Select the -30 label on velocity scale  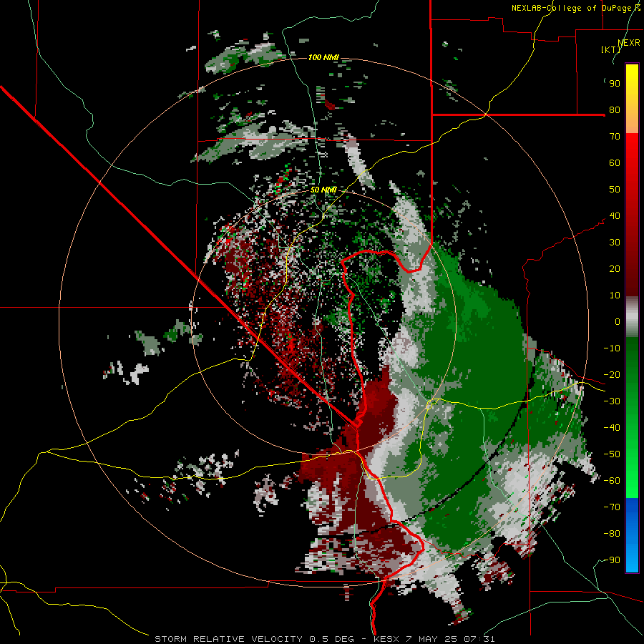click(612, 401)
